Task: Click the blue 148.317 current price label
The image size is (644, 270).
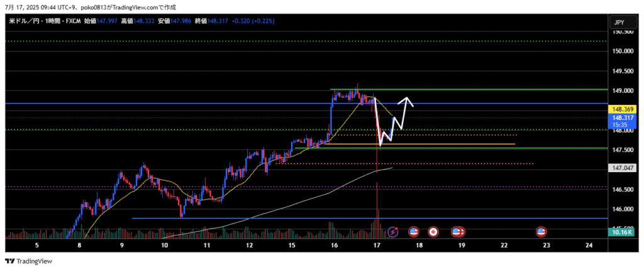Action: (x=621, y=117)
